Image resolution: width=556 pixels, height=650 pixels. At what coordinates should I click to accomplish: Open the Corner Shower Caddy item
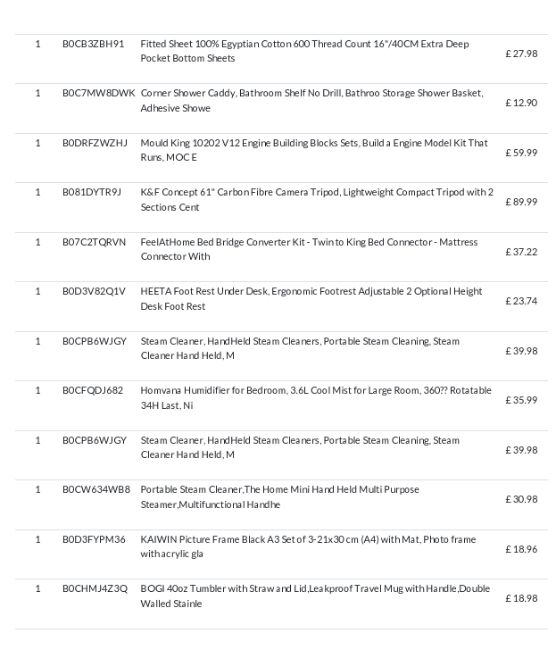point(312,100)
